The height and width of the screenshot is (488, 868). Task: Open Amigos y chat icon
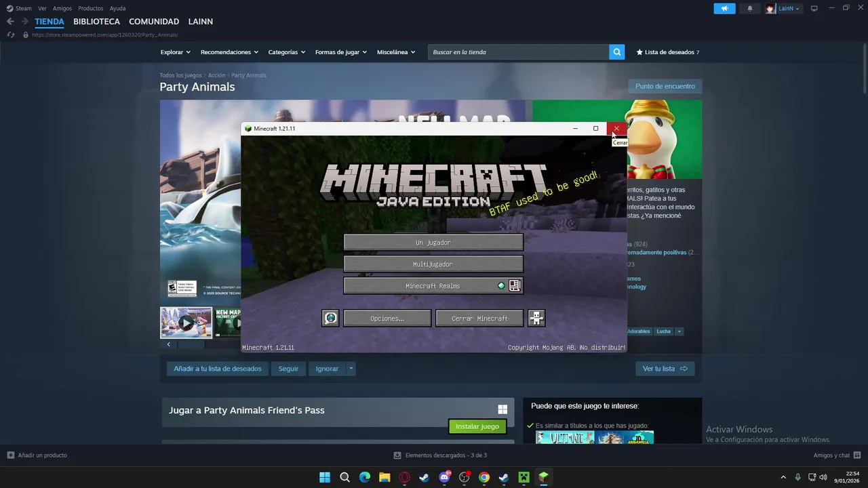tap(857, 455)
